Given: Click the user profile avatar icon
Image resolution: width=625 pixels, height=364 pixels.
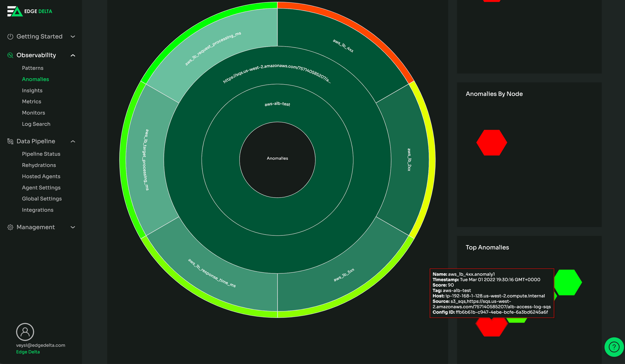Looking at the screenshot, I should pyautogui.click(x=25, y=331).
